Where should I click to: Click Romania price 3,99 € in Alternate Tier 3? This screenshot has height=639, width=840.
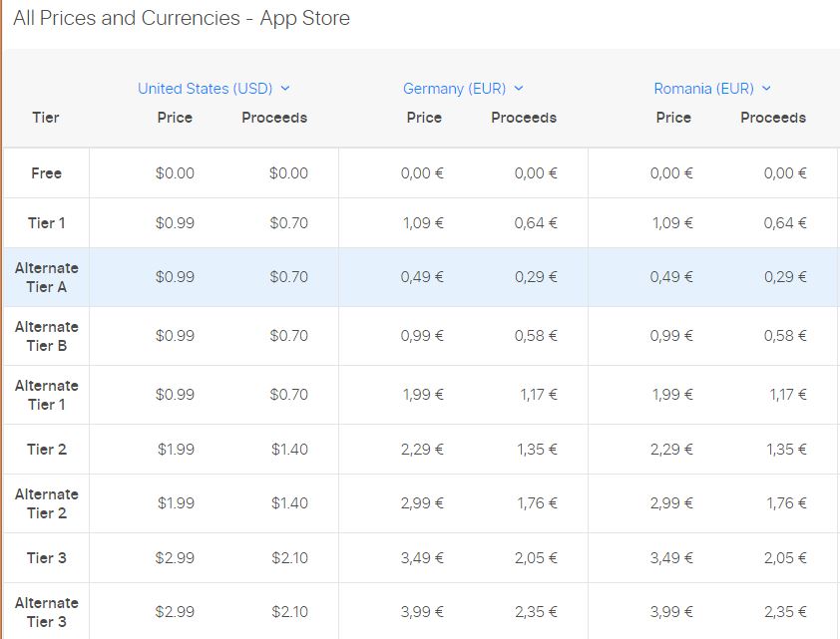tap(671, 612)
